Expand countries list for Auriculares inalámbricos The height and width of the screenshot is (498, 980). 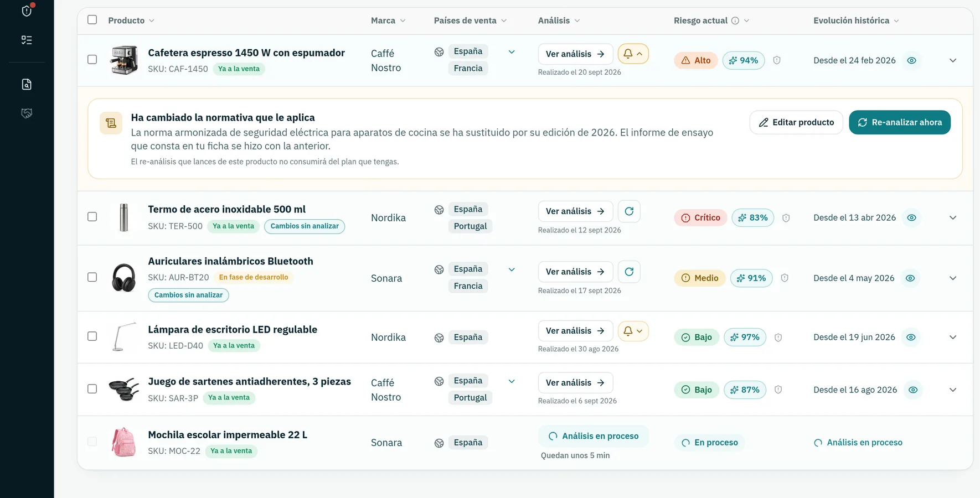click(x=512, y=269)
